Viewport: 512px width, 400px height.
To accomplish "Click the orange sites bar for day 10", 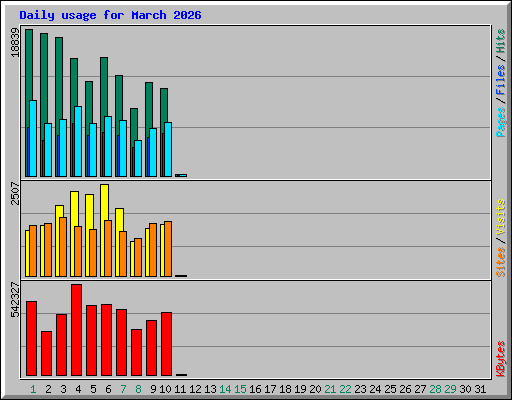I will (168, 249).
